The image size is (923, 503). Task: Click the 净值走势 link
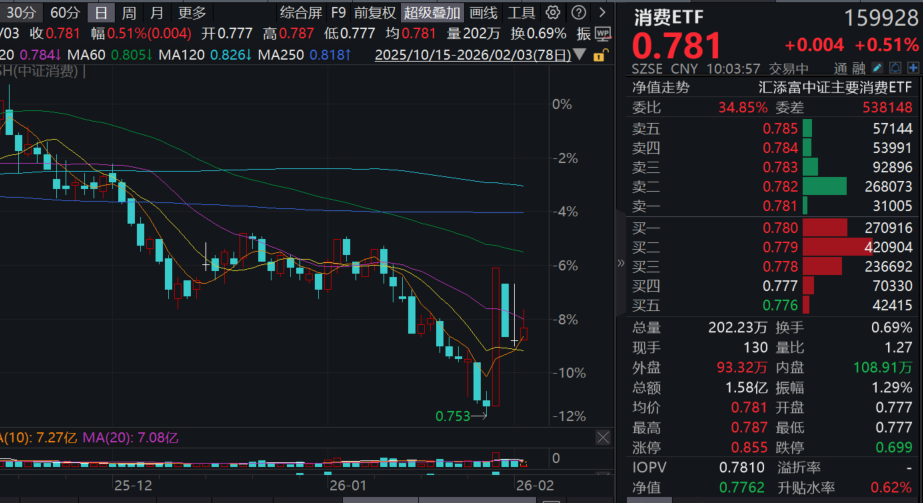[x=661, y=87]
